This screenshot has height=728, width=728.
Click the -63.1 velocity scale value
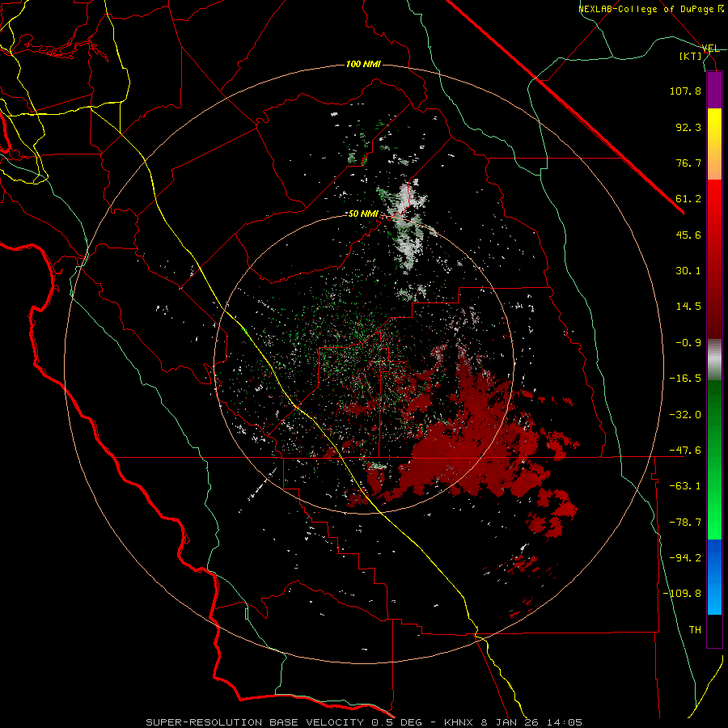click(685, 486)
